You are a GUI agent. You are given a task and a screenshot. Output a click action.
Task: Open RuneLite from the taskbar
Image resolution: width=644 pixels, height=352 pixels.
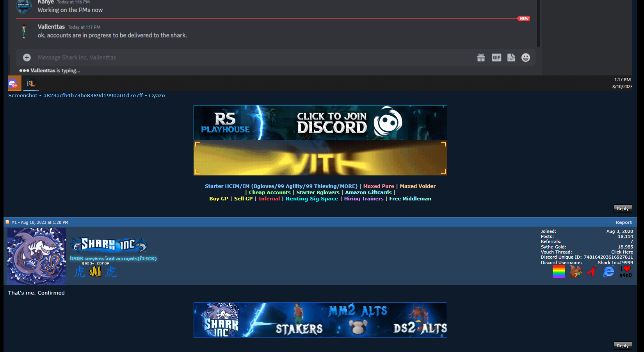click(31, 83)
